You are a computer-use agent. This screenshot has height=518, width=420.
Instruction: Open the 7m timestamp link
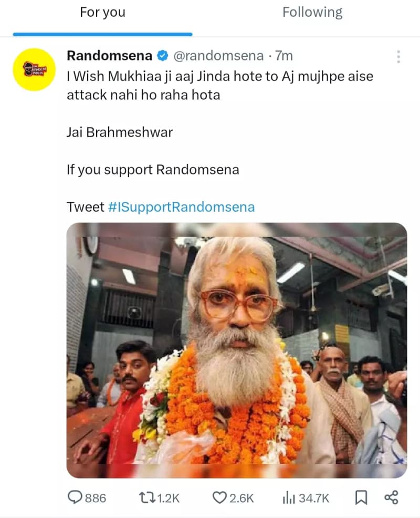[x=284, y=56]
